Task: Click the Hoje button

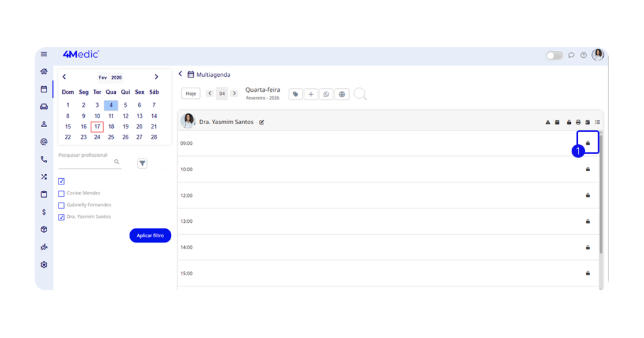Action: 191,94
